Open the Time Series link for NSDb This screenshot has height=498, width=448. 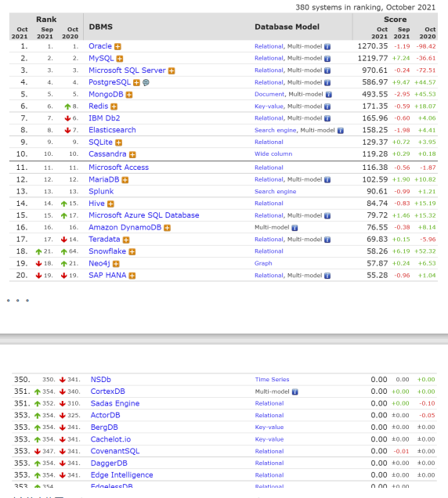click(x=272, y=380)
